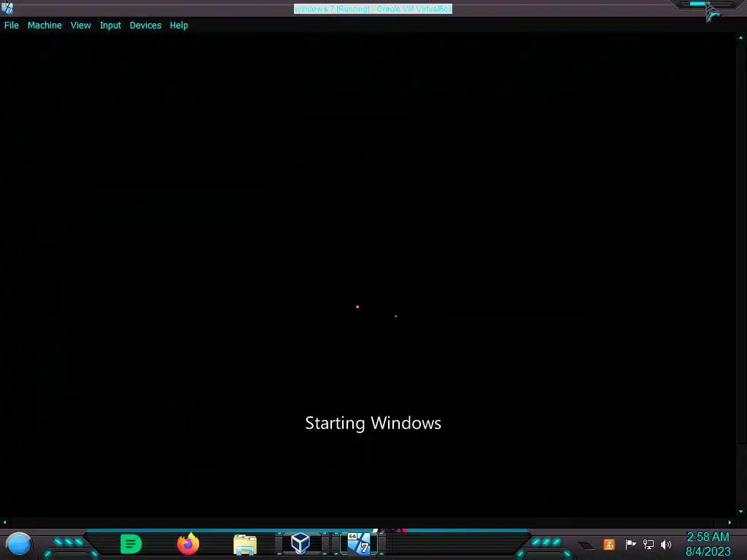Open Action Center flag icon

point(630,544)
